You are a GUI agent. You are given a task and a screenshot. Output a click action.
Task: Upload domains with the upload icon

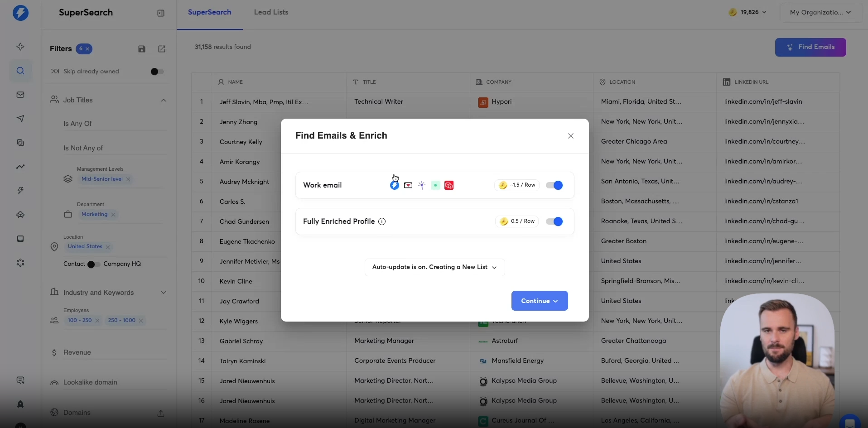[161, 413]
